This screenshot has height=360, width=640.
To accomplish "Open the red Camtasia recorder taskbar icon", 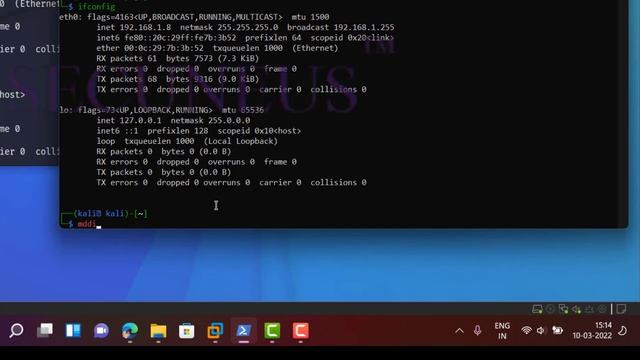I will pos(300,330).
